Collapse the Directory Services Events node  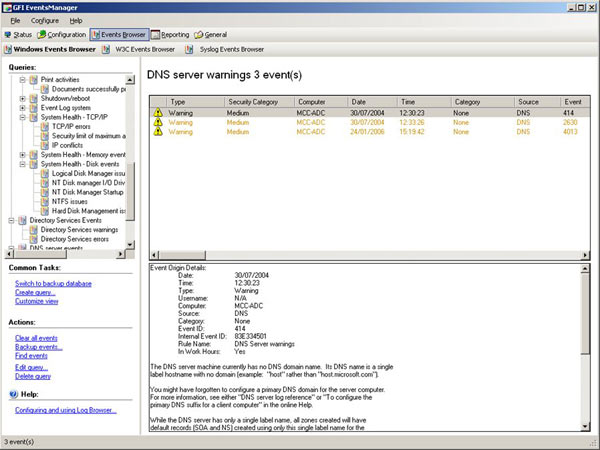(11, 220)
